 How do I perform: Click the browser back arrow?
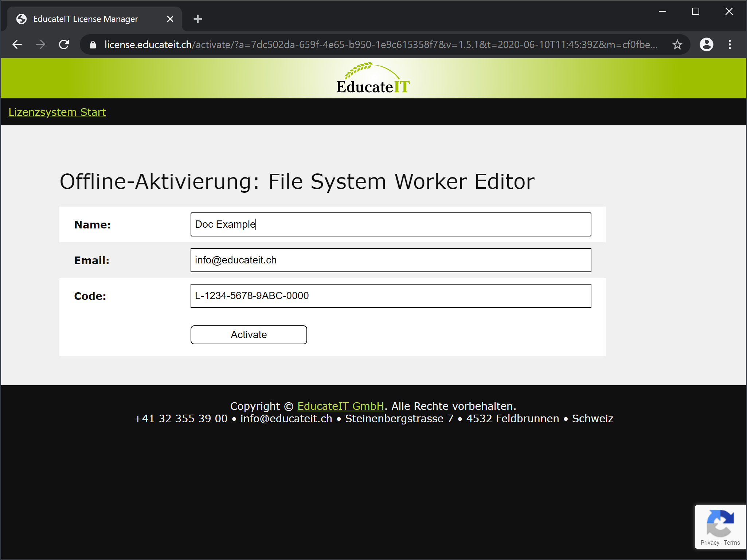(17, 44)
